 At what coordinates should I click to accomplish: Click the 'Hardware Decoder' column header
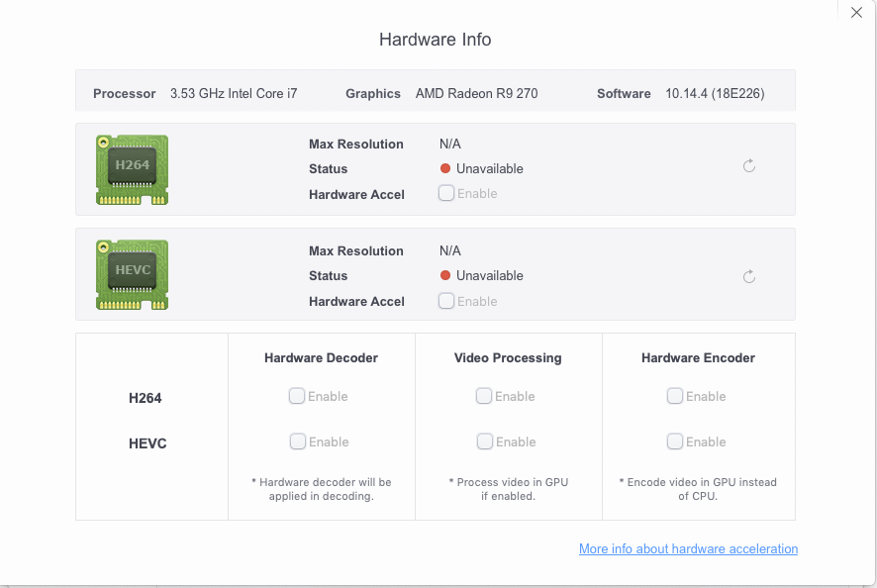pos(321,357)
